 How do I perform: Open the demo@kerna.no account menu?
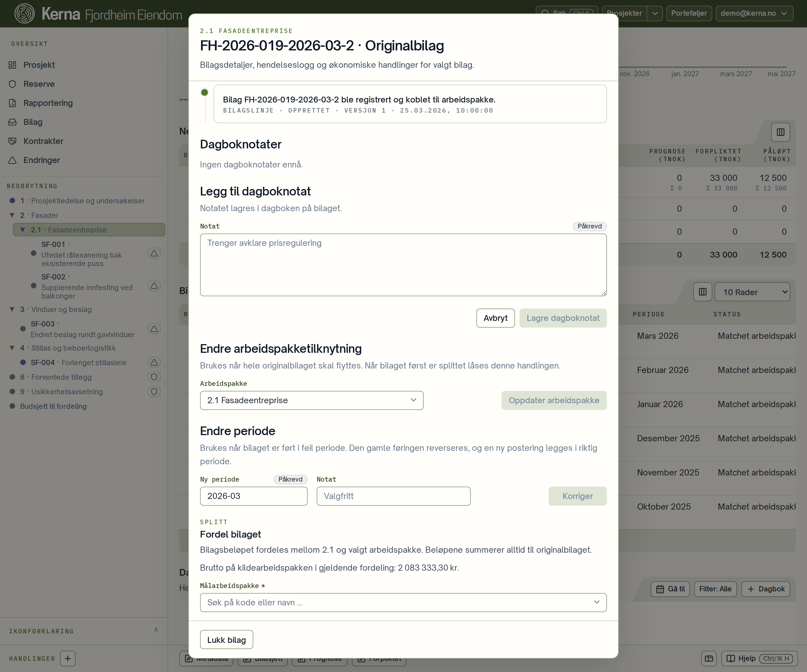click(754, 13)
